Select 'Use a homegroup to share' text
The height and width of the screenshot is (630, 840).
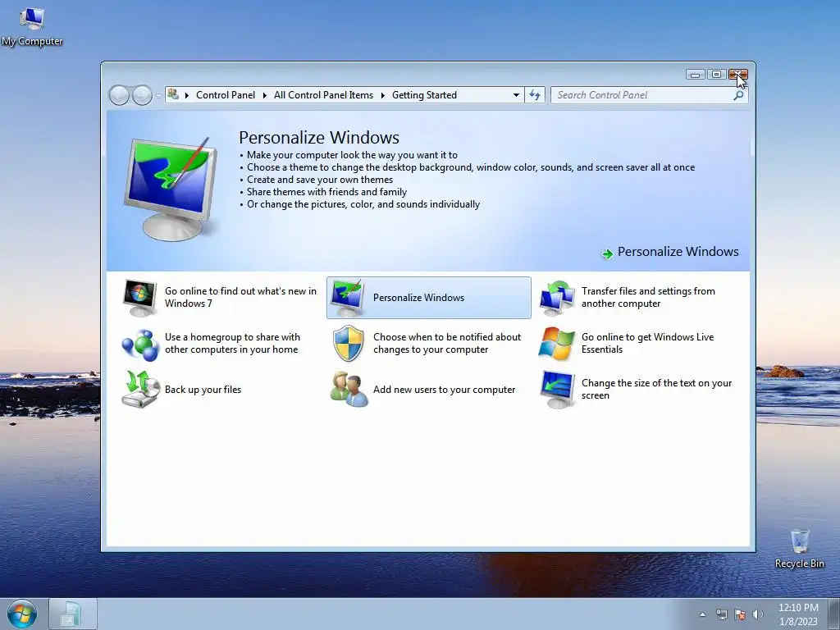click(232, 344)
